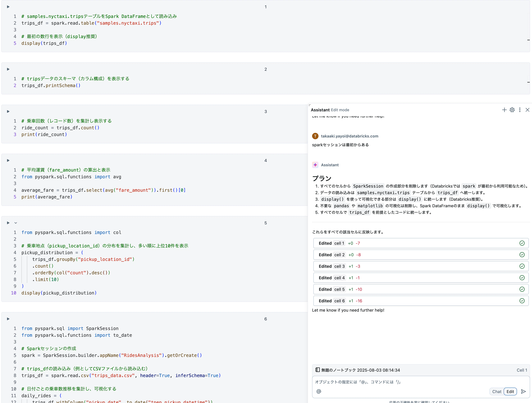The width and height of the screenshot is (532, 403).
Task: Focus the Assistant prompt input field
Action: tap(421, 382)
